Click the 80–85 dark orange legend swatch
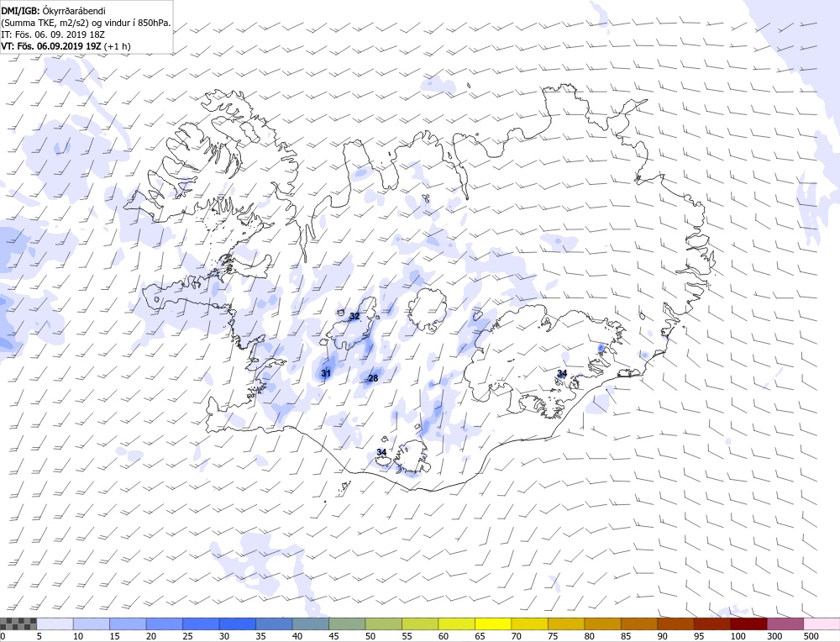This screenshot has width=840, height=642. point(602,624)
